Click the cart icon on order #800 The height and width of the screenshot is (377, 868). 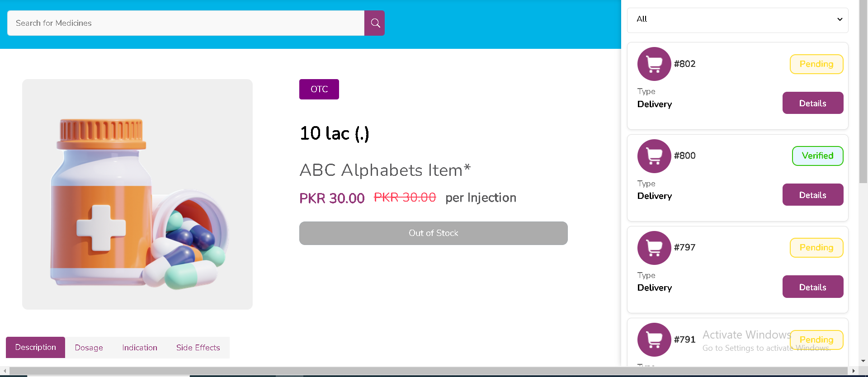pyautogui.click(x=654, y=156)
